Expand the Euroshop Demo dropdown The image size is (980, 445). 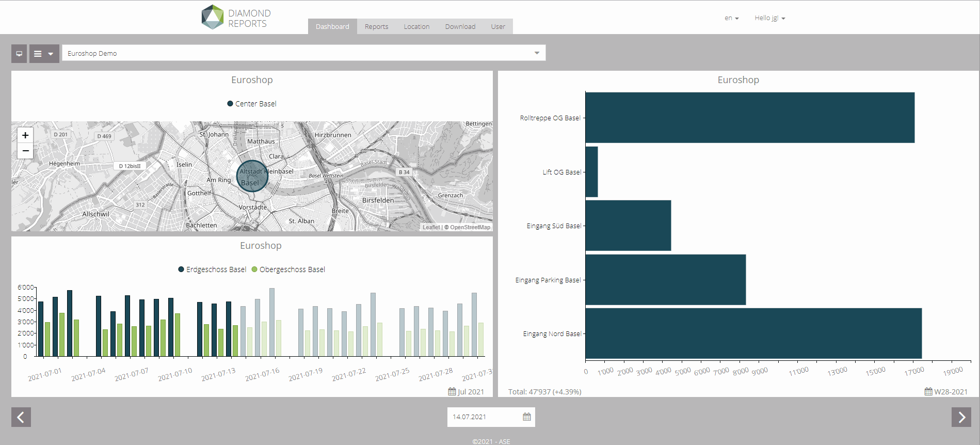(537, 53)
